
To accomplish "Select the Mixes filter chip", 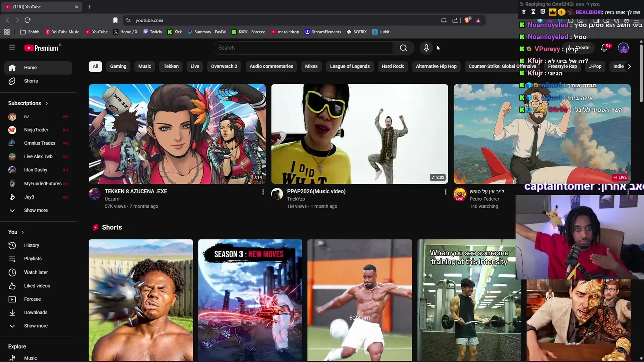I will [x=311, y=66].
